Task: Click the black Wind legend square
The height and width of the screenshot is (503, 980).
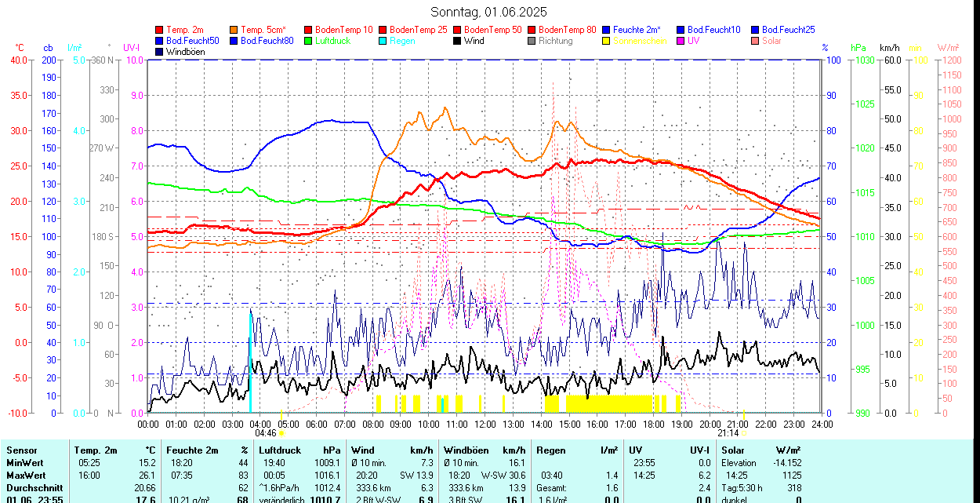Action: pos(458,41)
